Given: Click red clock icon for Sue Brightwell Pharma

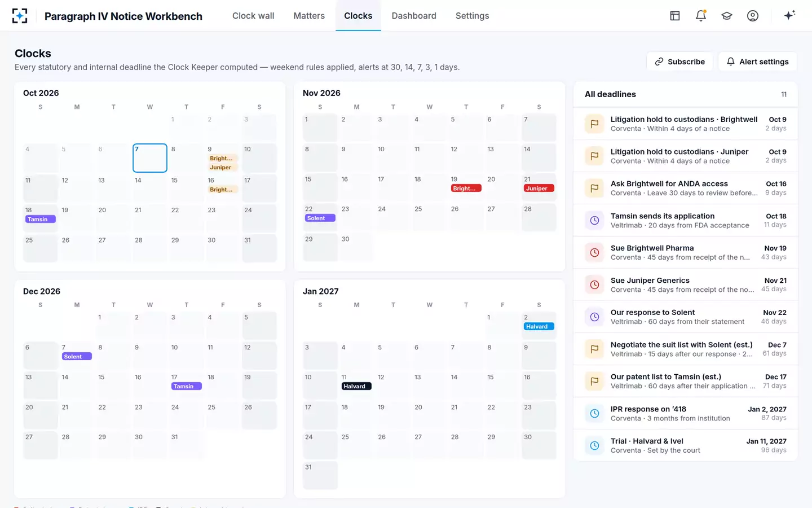Looking at the screenshot, I should tap(594, 252).
